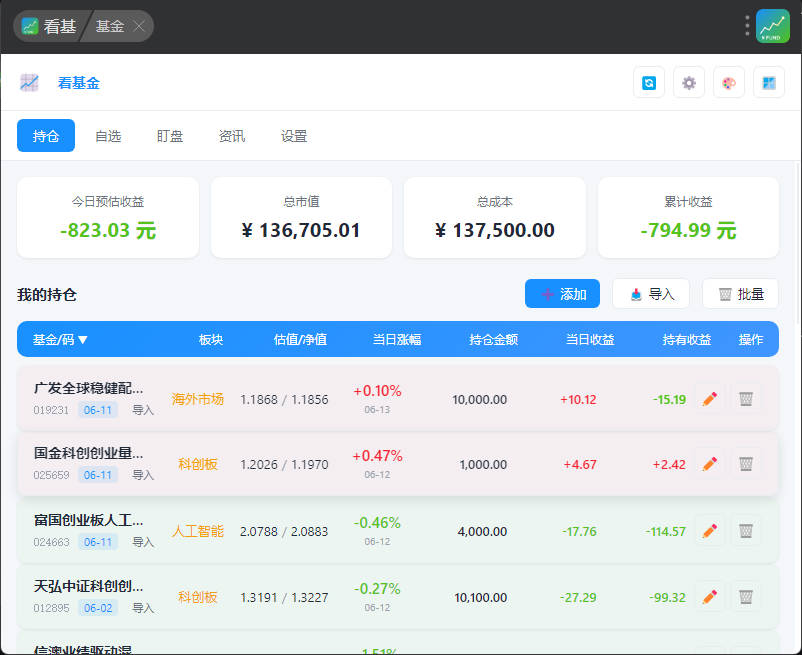Click fund name 富国创业板人工...
Screen dimensions: 802x655
click(x=88, y=520)
